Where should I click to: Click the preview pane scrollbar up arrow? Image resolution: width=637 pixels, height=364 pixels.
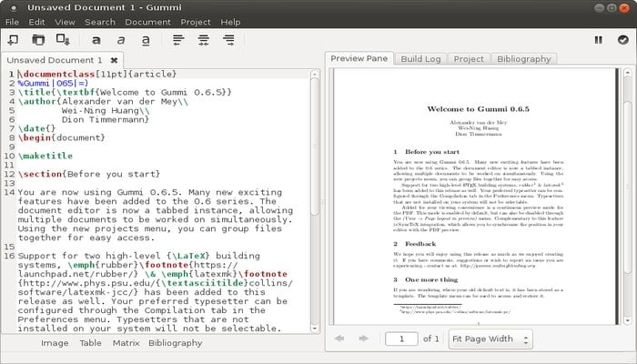click(x=628, y=72)
